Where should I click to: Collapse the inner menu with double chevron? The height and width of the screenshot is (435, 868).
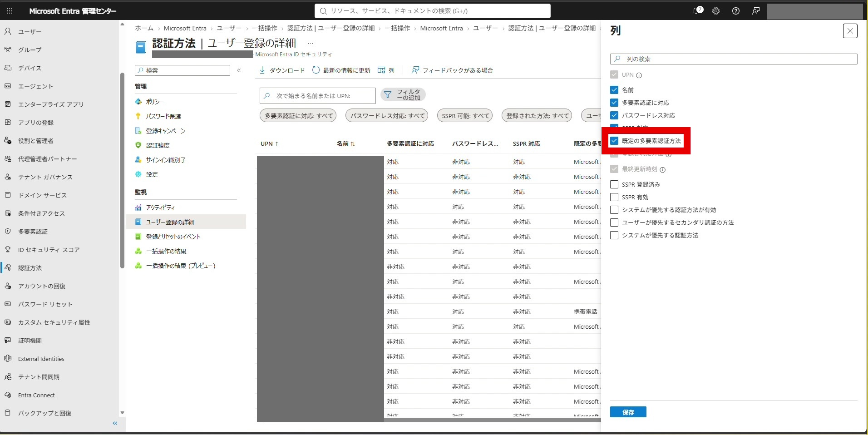tap(239, 70)
